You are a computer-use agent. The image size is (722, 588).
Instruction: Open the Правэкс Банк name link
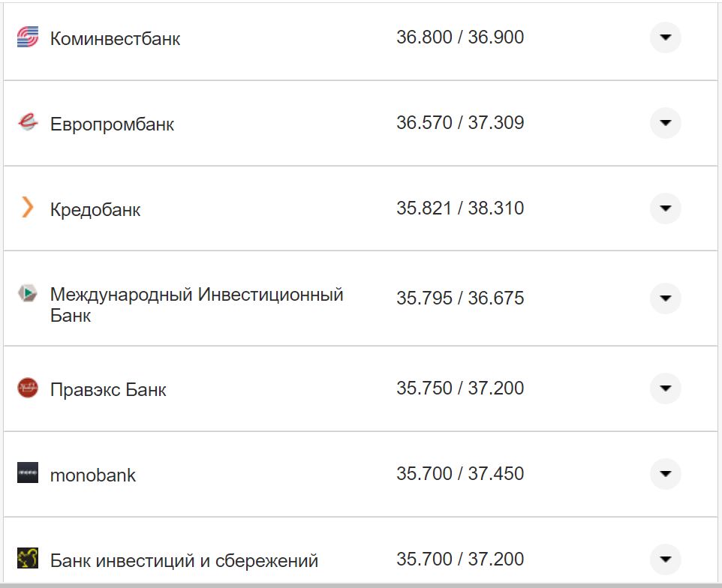coord(109,388)
